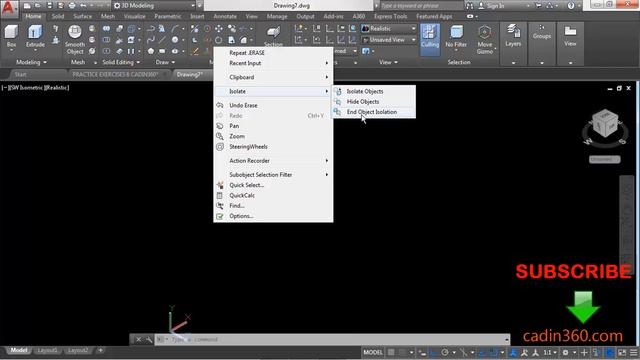Click the Customization menu icon in status bar

click(x=634, y=352)
